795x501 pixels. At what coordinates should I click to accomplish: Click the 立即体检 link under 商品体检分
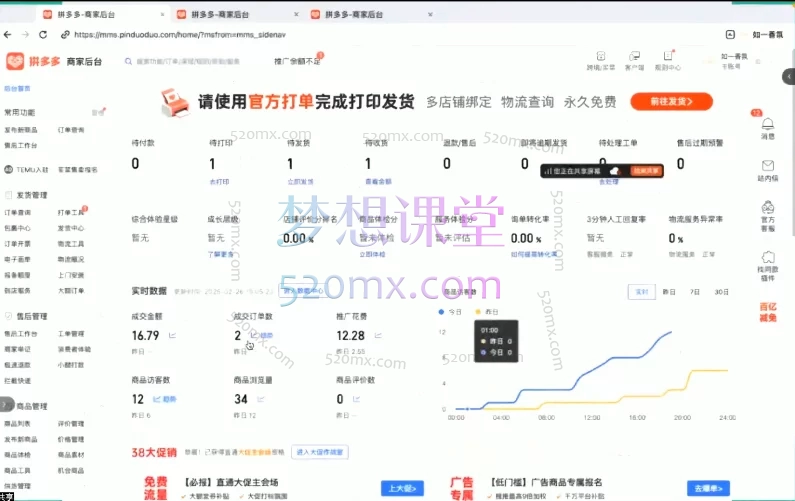(372, 254)
